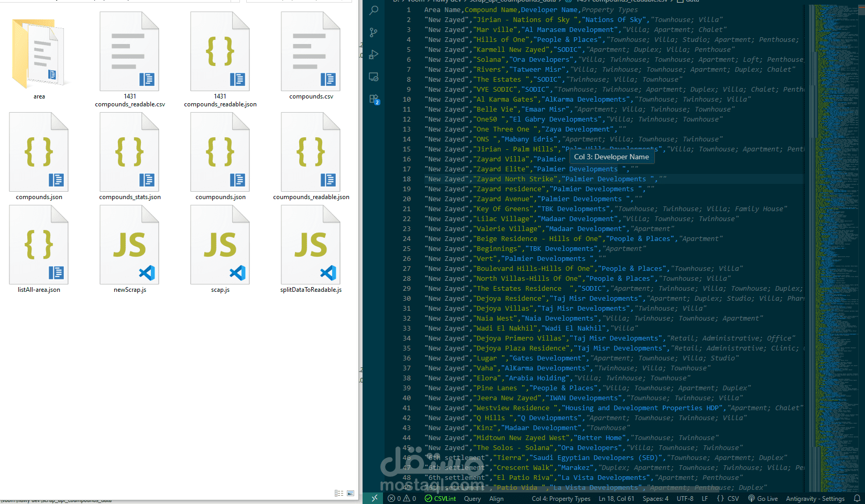
Task: Open the Search view in the activity bar
Action: (x=374, y=10)
